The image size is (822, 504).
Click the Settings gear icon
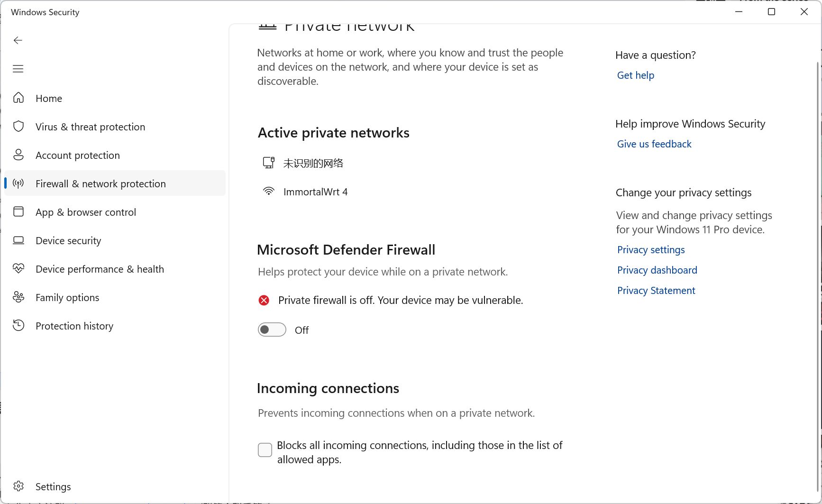pos(18,486)
